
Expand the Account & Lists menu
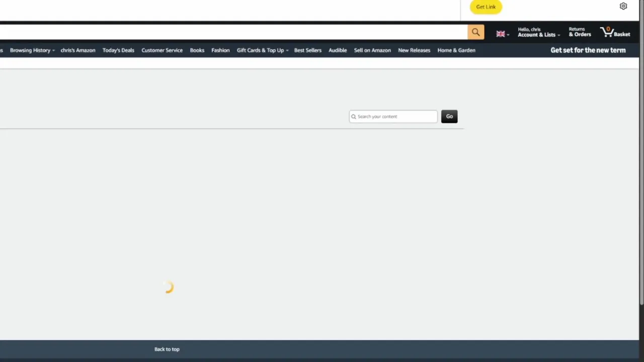tap(539, 32)
